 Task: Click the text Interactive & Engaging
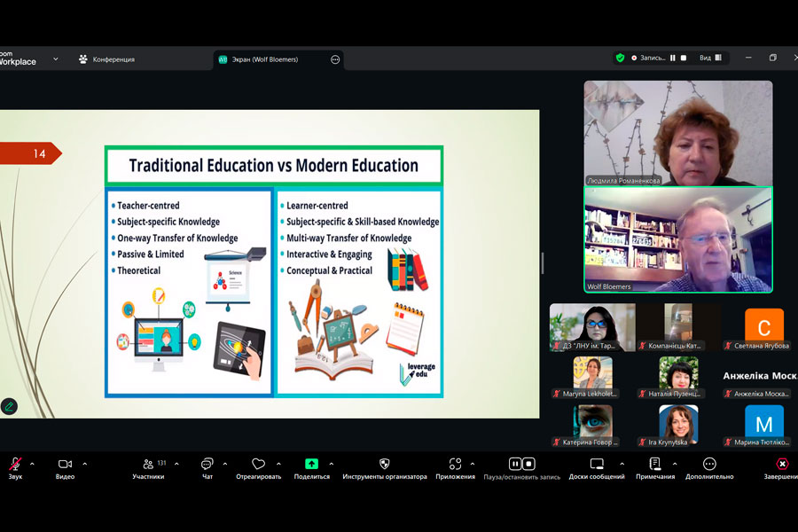point(329,254)
